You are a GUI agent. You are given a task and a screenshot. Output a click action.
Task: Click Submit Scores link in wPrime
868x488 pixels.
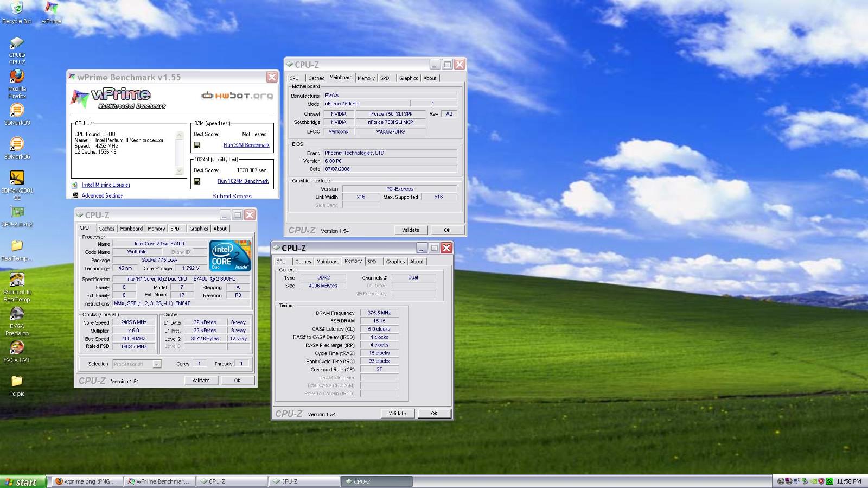click(232, 196)
